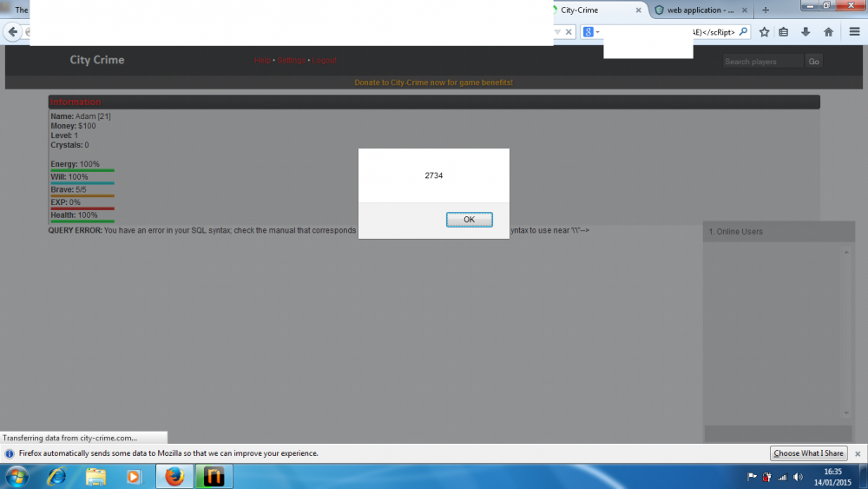Open a new tab with plus button
Screen dimensions: 868x489
765,10
